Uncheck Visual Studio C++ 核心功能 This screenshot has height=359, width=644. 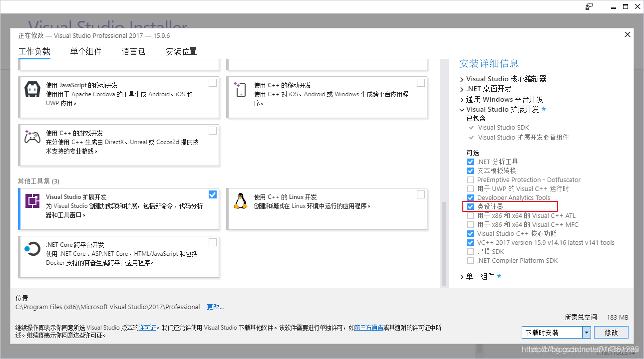470,233
